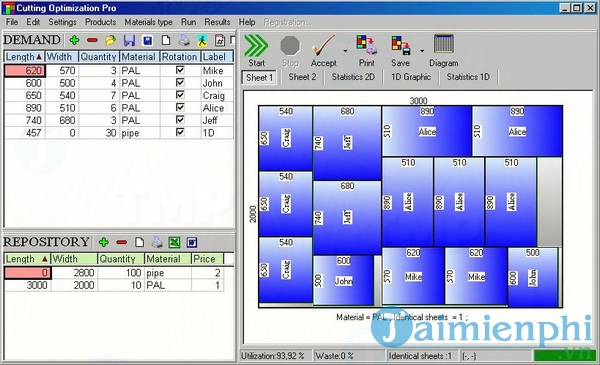
Task: Select the highlighted 0 length cell in REPOSITORY
Action: point(28,272)
